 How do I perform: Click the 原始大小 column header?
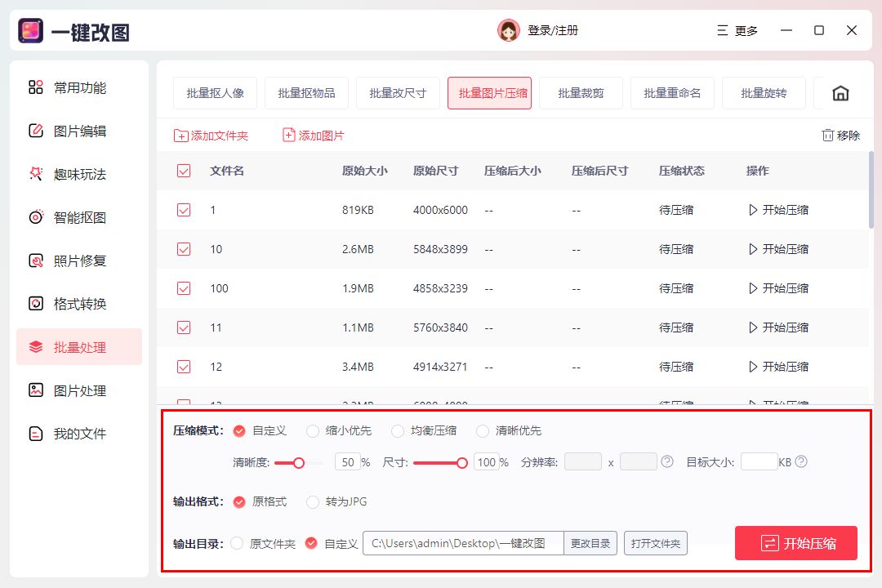tap(364, 171)
